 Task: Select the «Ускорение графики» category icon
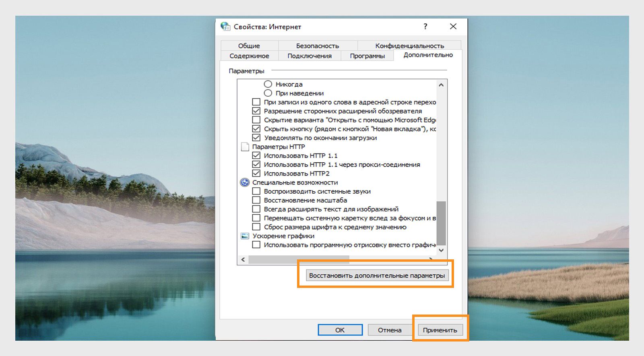pyautogui.click(x=245, y=236)
